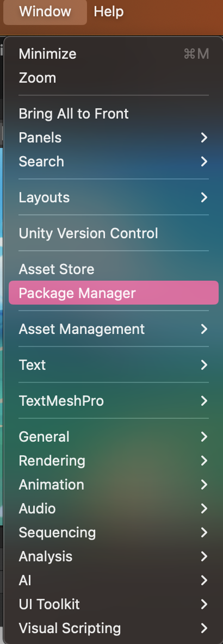Image resolution: width=223 pixels, height=644 pixels.
Task: Open the Rendering submenu
Action: tap(113, 460)
